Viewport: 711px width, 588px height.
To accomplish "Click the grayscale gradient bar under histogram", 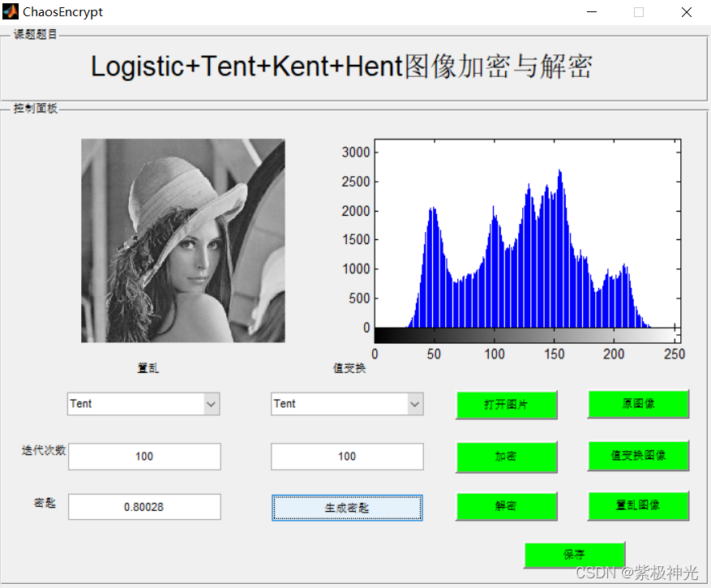I will tap(527, 335).
